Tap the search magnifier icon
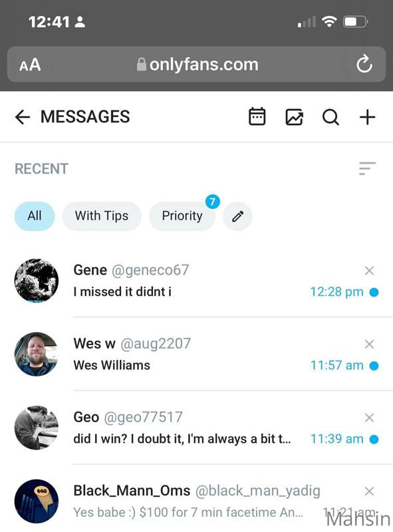Image resolution: width=393 pixels, height=532 pixels. coord(330,118)
